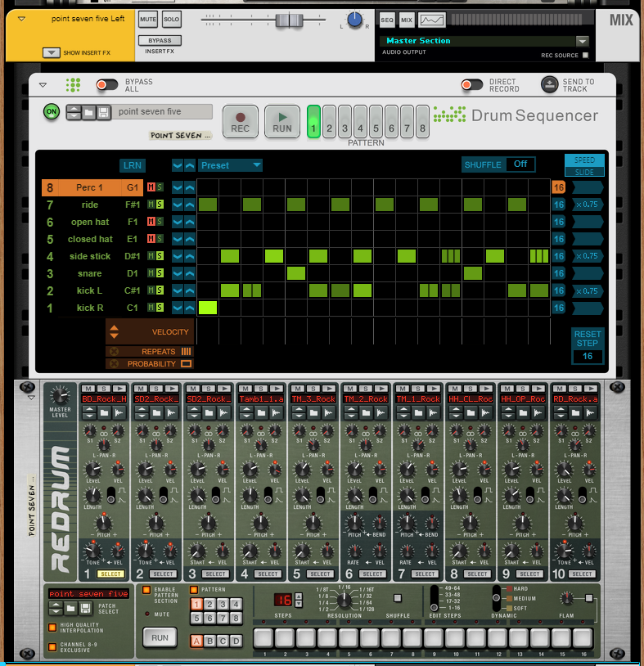Click the SEQ button in mix channel
The height and width of the screenshot is (666, 644).
(x=387, y=20)
